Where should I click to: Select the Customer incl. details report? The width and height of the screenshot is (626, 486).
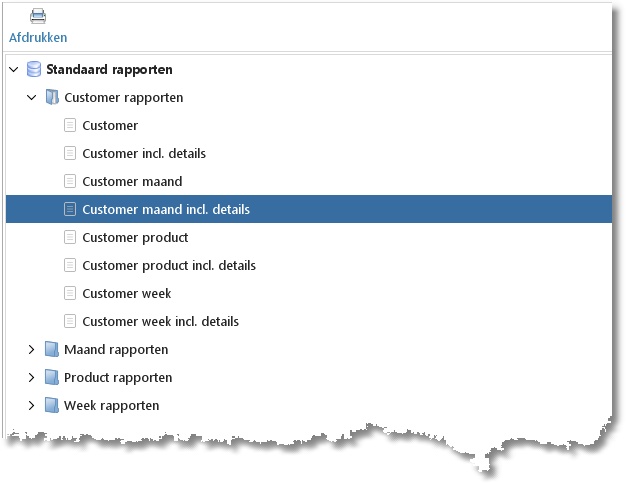[x=144, y=154]
